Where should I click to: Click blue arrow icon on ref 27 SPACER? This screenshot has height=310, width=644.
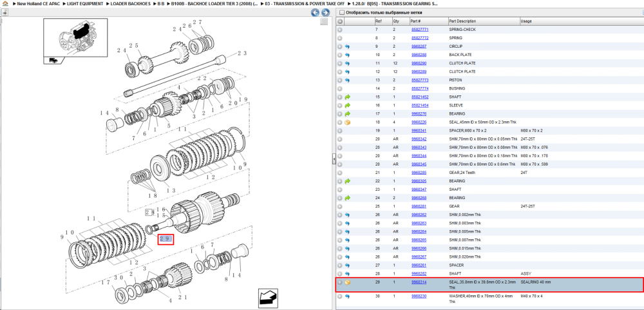point(348,265)
